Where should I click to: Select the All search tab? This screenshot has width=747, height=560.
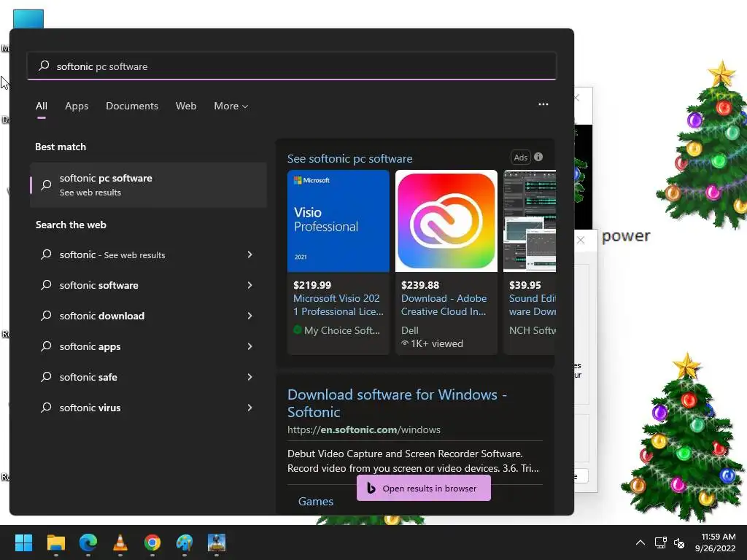coord(42,106)
